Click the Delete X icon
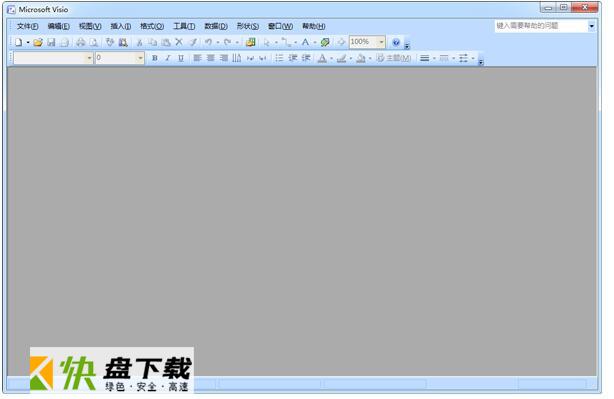 (179, 42)
